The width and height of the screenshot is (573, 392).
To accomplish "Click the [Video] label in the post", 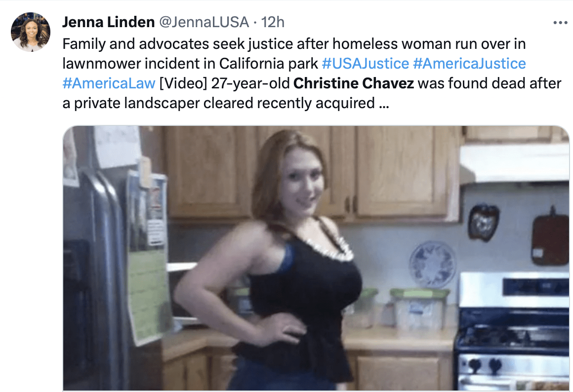I will click(183, 83).
